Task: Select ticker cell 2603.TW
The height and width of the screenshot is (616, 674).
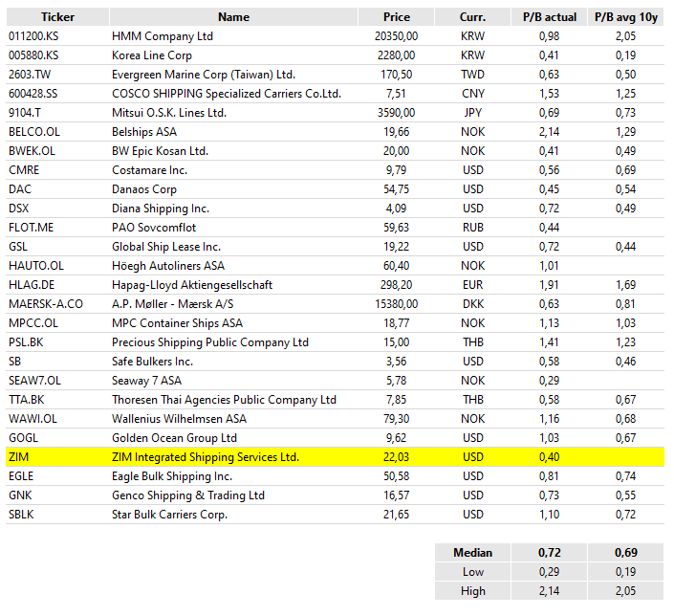Action: tap(57, 75)
